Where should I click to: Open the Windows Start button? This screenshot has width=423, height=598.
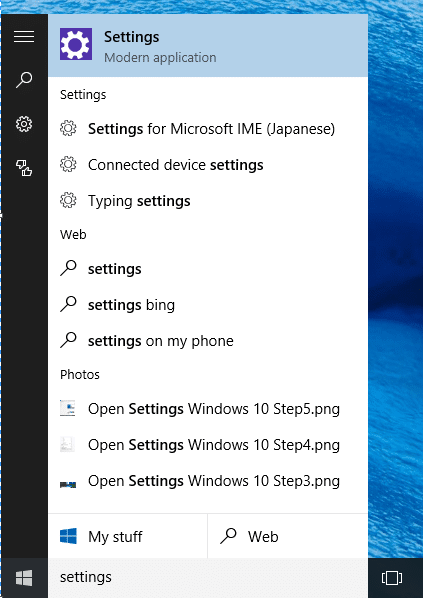24,578
